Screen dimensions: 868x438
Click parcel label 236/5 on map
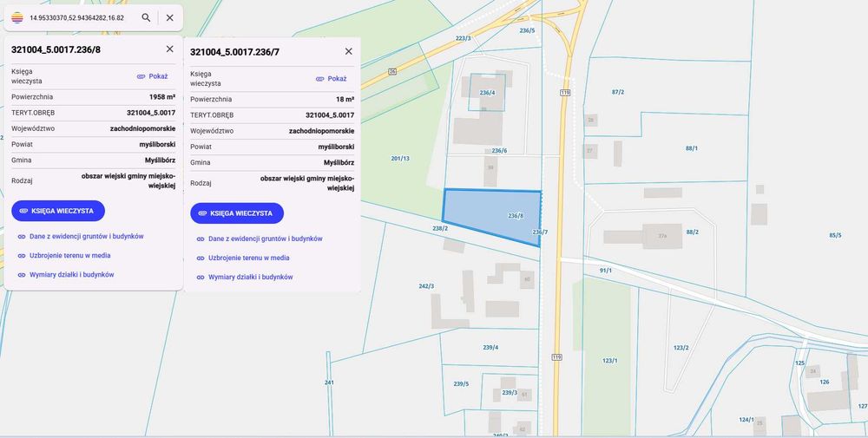[527, 30]
